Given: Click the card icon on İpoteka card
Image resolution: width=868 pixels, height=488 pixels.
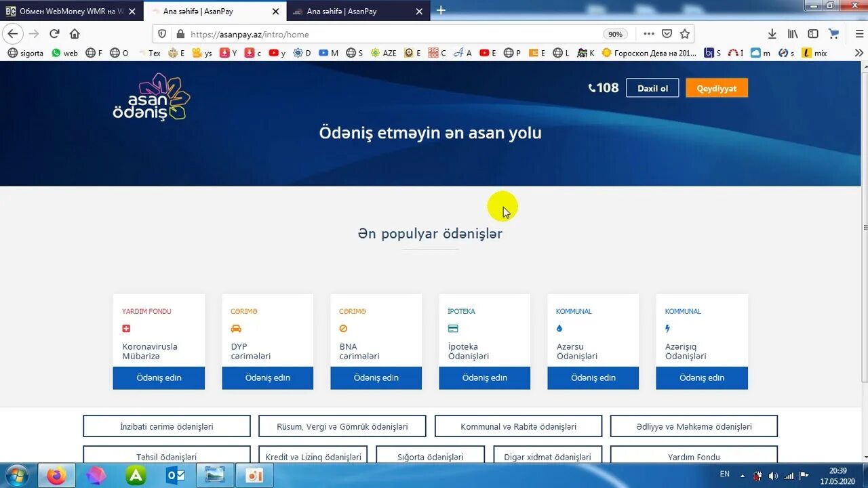Looking at the screenshot, I should point(453,329).
